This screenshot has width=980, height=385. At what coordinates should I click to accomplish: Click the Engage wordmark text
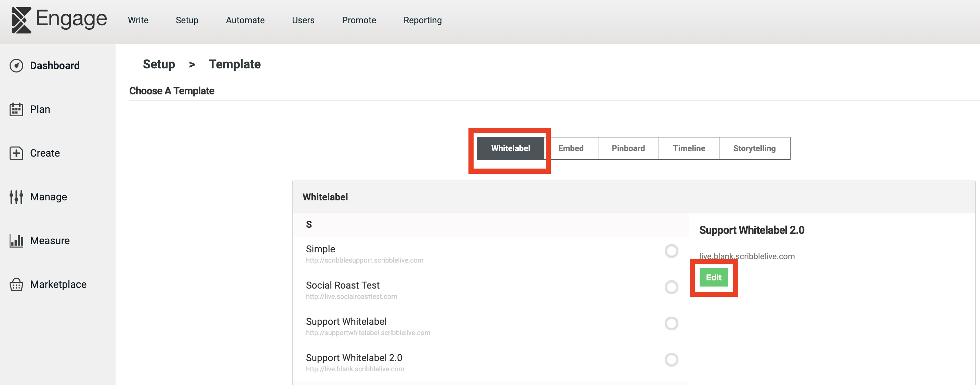(x=71, y=19)
